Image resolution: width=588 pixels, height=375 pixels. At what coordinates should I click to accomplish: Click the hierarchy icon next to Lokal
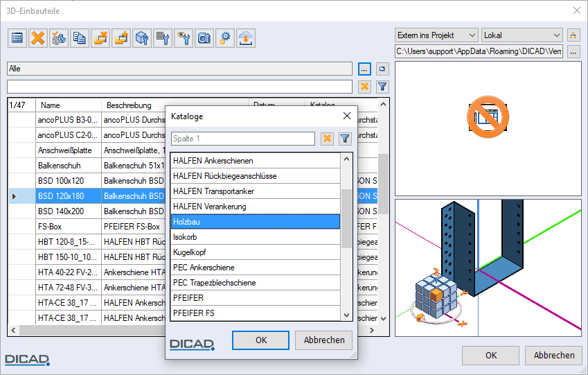(573, 35)
